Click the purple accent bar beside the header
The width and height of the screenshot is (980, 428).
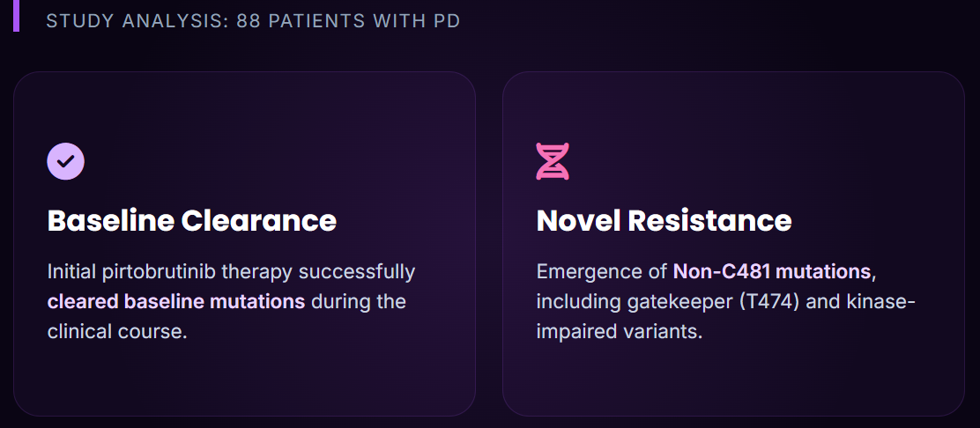[16, 15]
